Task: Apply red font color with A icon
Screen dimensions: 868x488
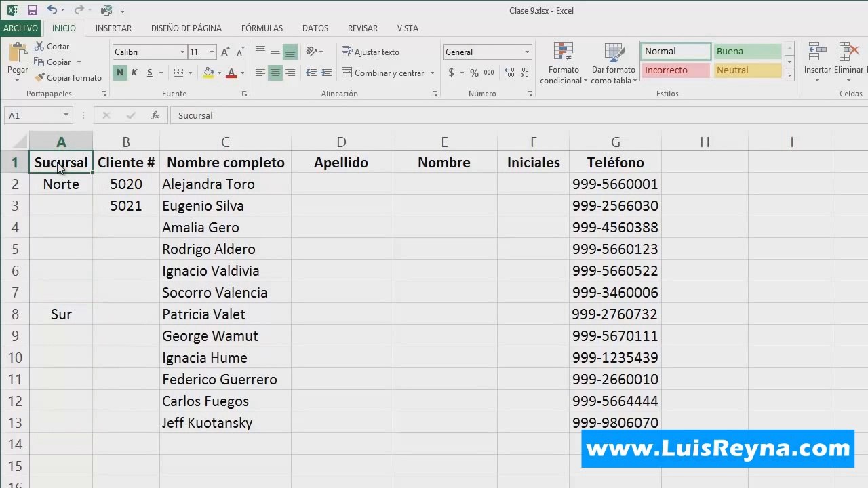Action: click(x=231, y=73)
